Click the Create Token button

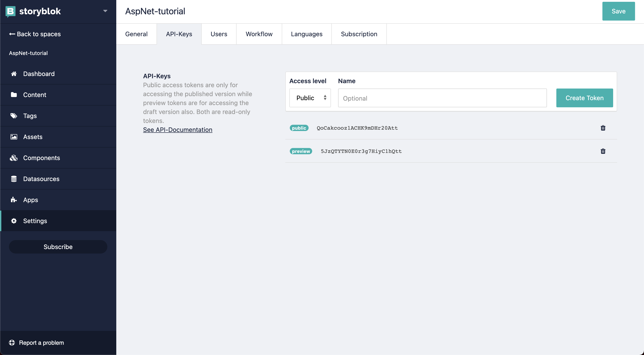click(584, 98)
